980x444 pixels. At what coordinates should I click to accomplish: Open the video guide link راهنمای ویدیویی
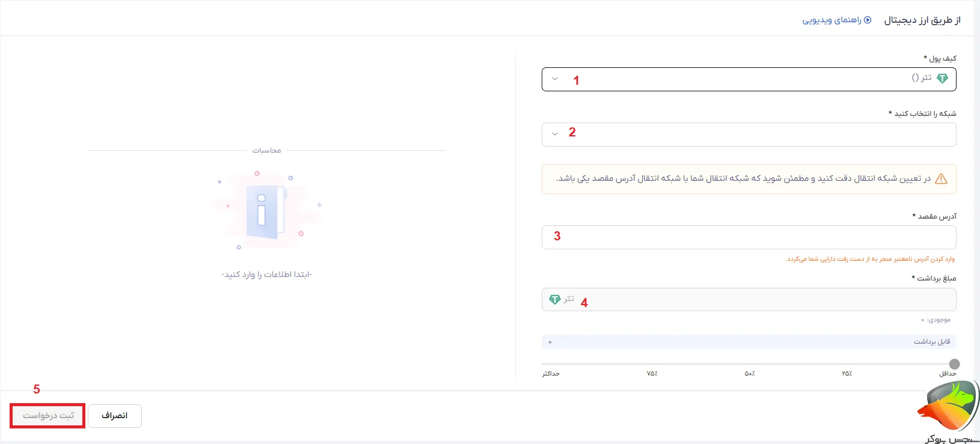(836, 20)
